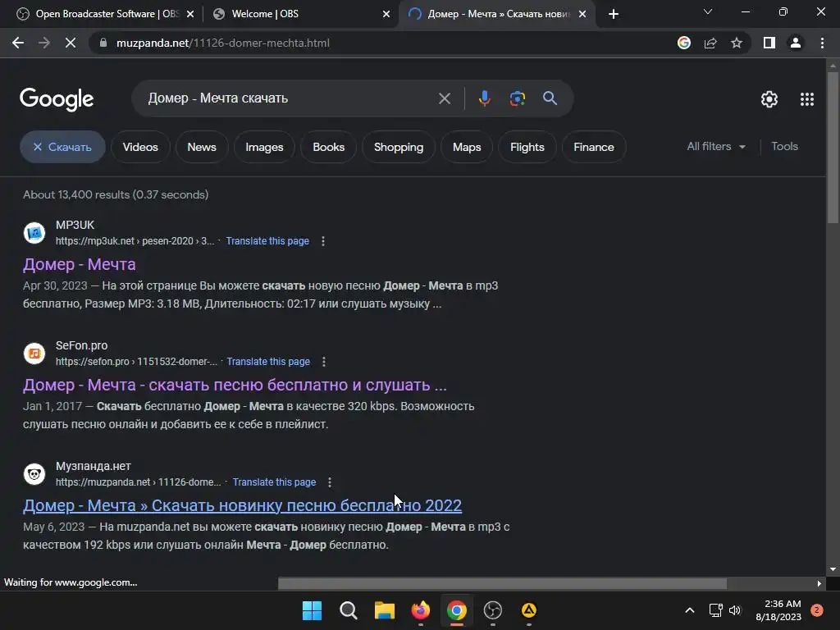Open the yellow triangle taskbar app

(x=529, y=610)
